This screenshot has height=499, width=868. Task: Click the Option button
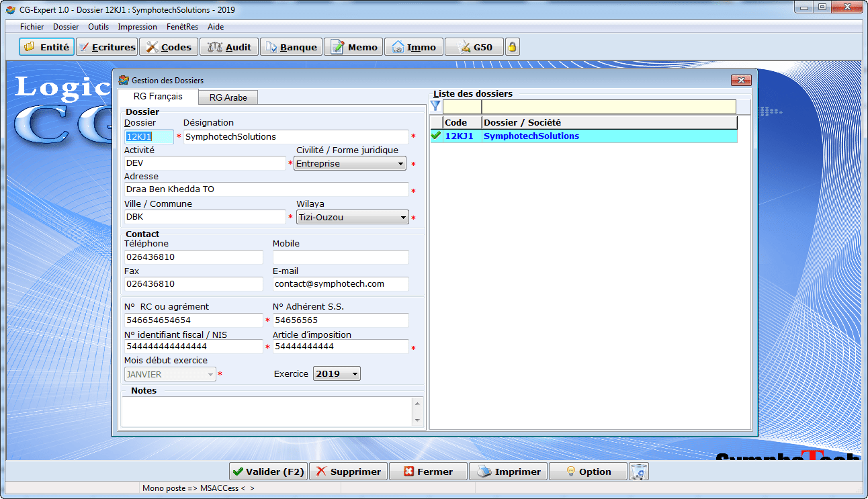588,471
